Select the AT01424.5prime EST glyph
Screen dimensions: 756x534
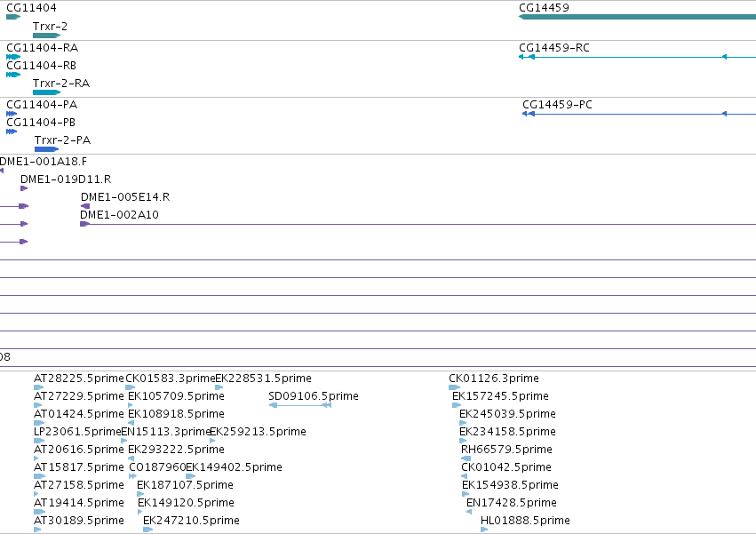pyautogui.click(x=38, y=423)
